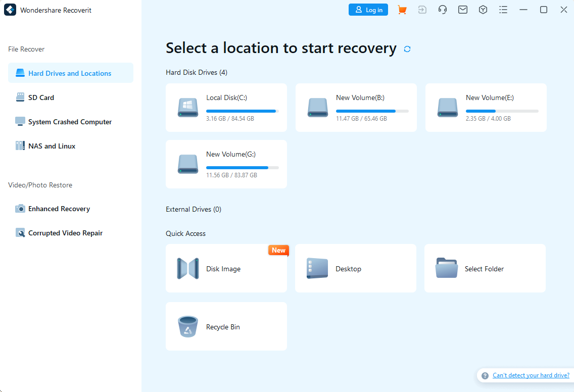The height and width of the screenshot is (392, 574).
Task: Open System Crashed Computer option
Action: point(71,122)
